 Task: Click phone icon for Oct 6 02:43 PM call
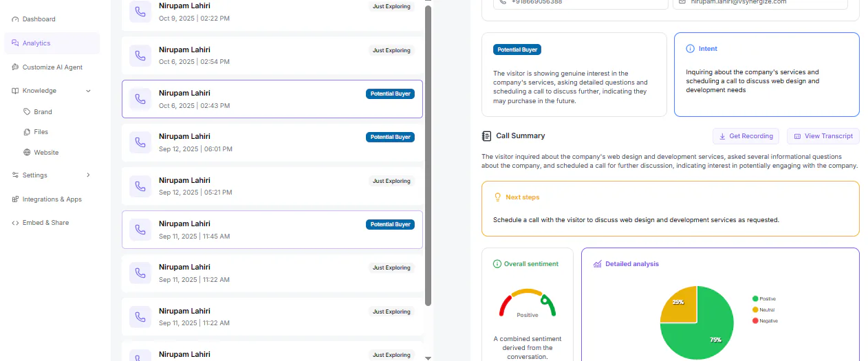tap(140, 99)
